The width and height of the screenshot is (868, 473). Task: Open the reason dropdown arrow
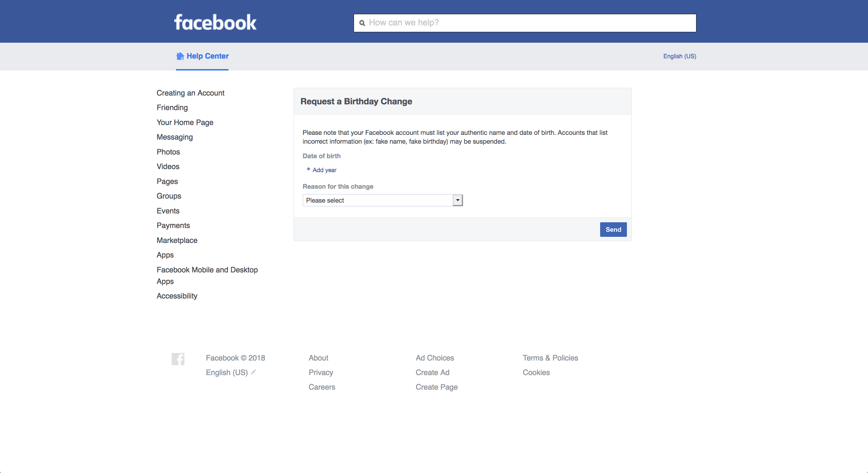(x=458, y=200)
